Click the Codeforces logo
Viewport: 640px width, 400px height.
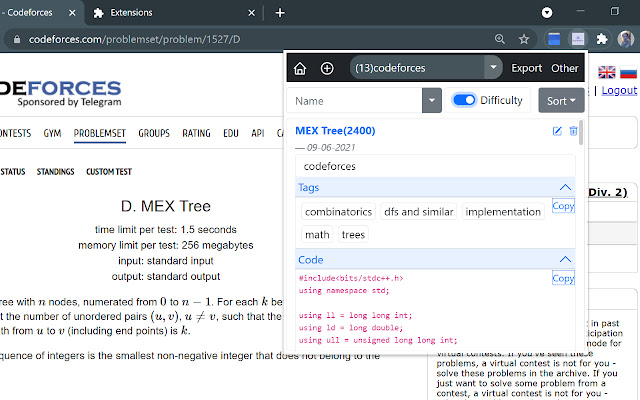(x=60, y=93)
